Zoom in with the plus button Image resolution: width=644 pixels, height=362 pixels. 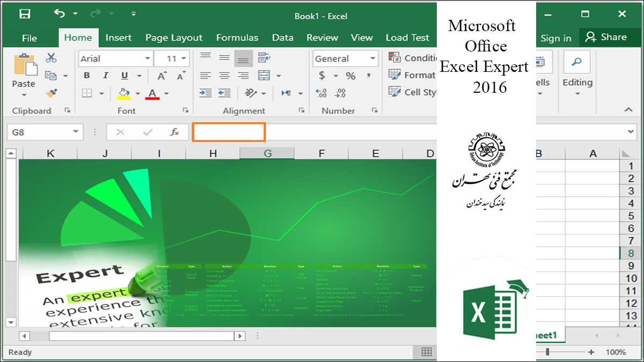tap(591, 352)
